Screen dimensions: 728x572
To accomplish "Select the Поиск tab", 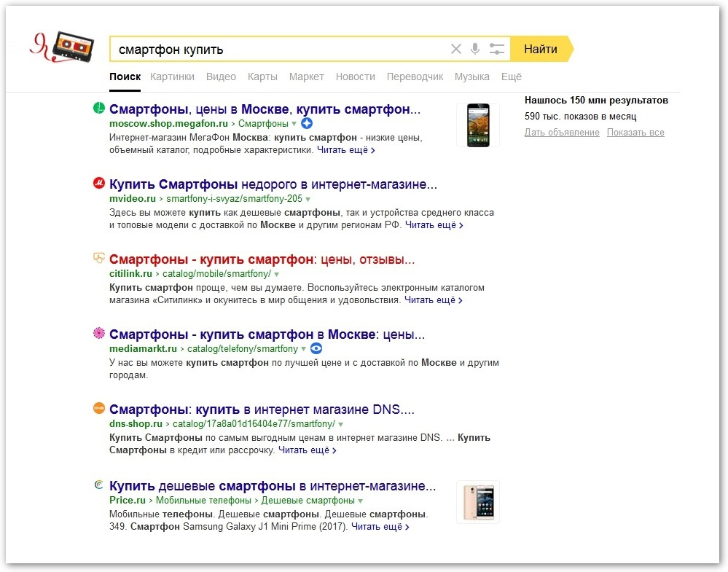I will [x=125, y=77].
